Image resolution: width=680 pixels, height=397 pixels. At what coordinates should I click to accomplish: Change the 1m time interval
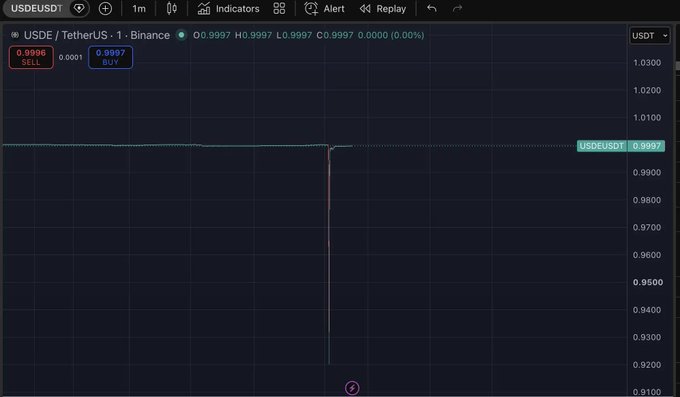coord(139,9)
